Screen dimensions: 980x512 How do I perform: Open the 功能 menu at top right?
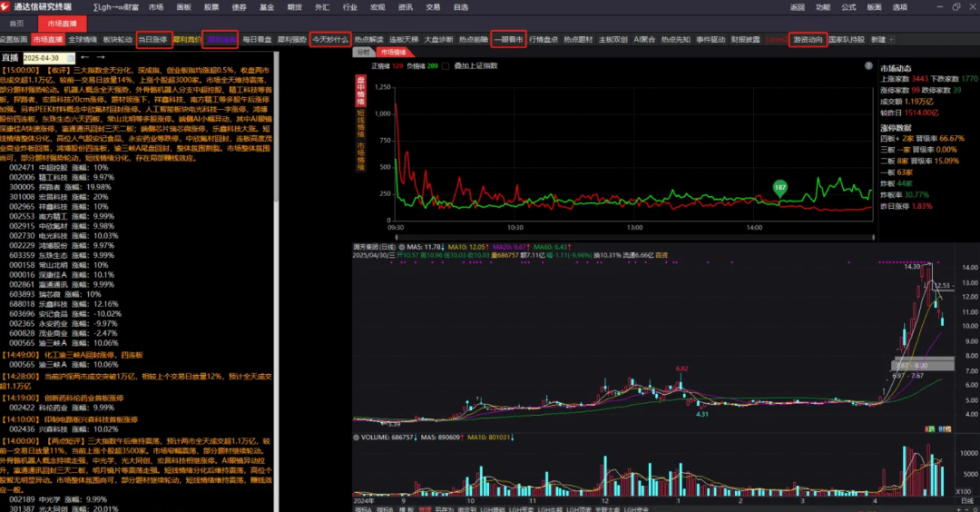click(x=823, y=7)
